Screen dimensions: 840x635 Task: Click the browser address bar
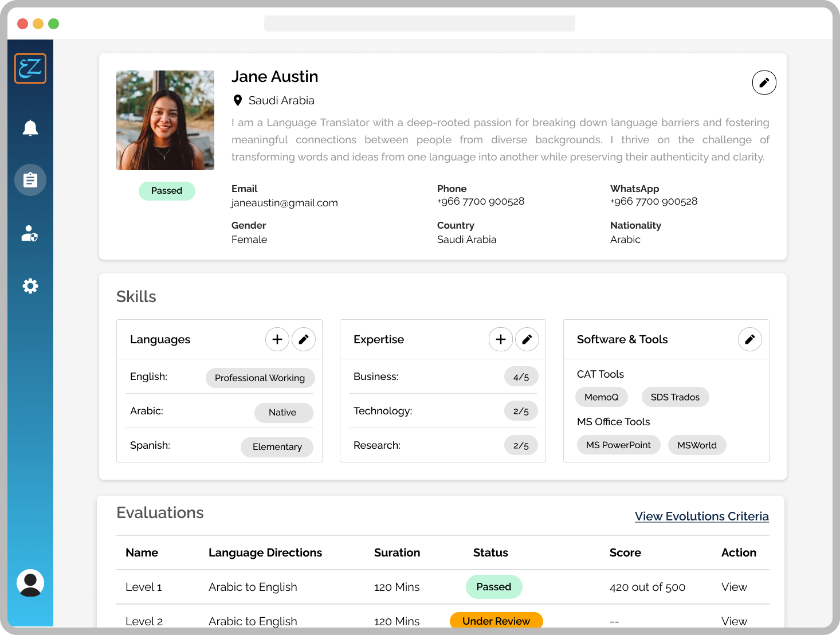pyautogui.click(x=419, y=23)
